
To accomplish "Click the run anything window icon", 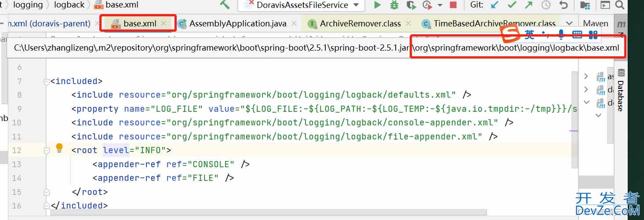I will [x=605, y=5].
